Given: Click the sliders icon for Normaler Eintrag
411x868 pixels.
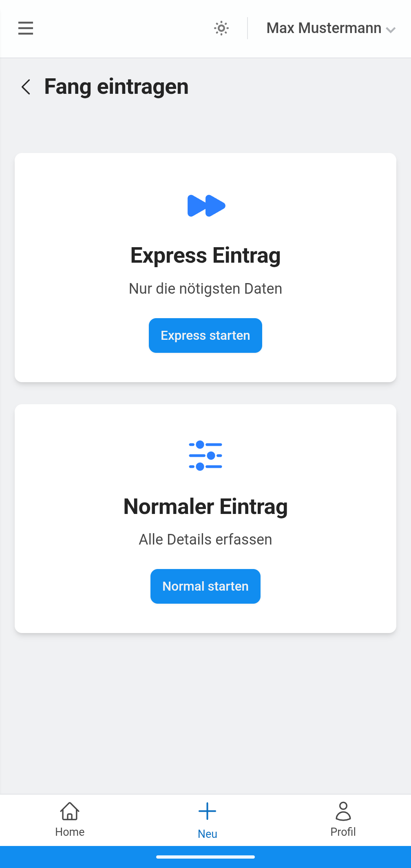Looking at the screenshot, I should coord(205,456).
